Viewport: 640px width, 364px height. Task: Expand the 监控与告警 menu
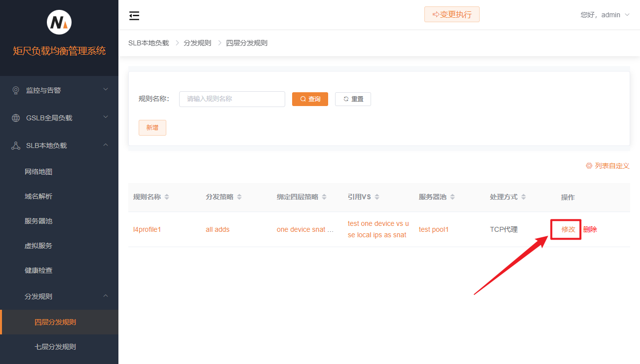point(59,90)
